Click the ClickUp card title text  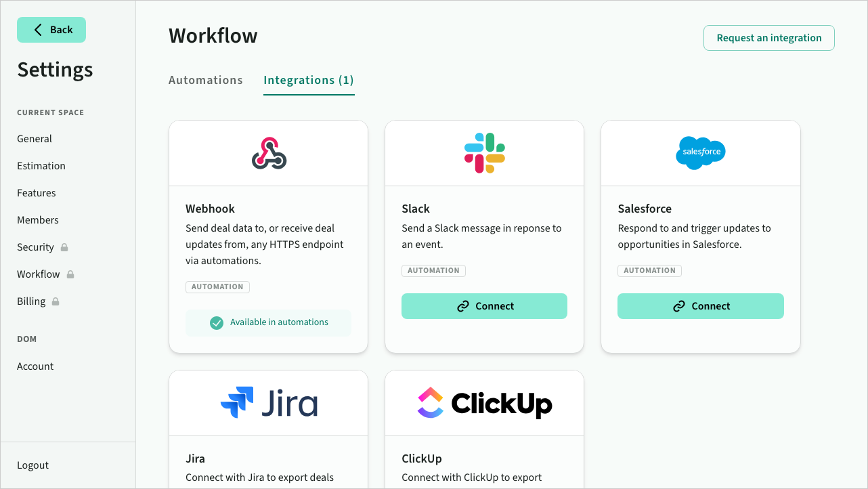[422, 459]
